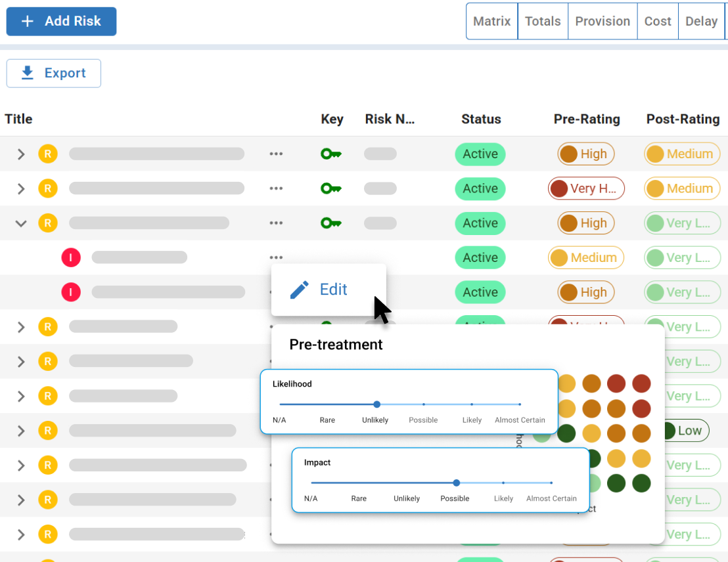Click the yellow R badge on the bottom row

click(48, 534)
